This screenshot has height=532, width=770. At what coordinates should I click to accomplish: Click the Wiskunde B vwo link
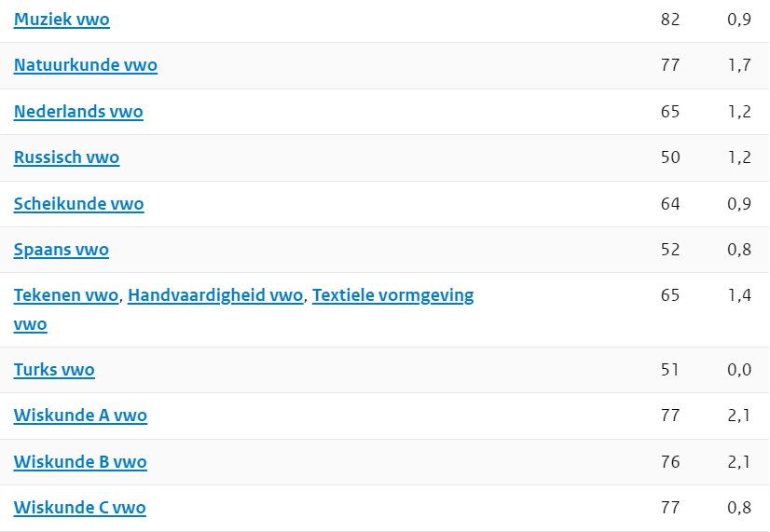point(80,462)
